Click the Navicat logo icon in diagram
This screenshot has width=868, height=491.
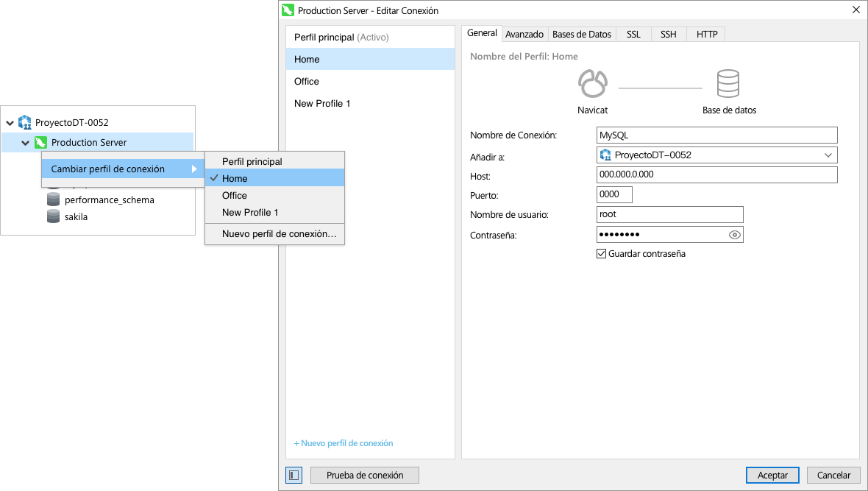pos(592,84)
